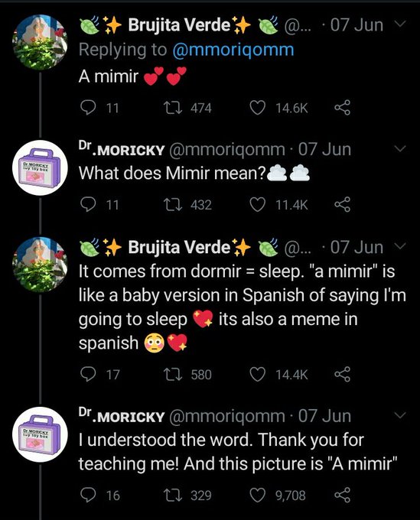Image resolution: width=420 pixels, height=520 pixels.
Task: Retweet the tweet with 580 retweets
Action: pos(173,375)
